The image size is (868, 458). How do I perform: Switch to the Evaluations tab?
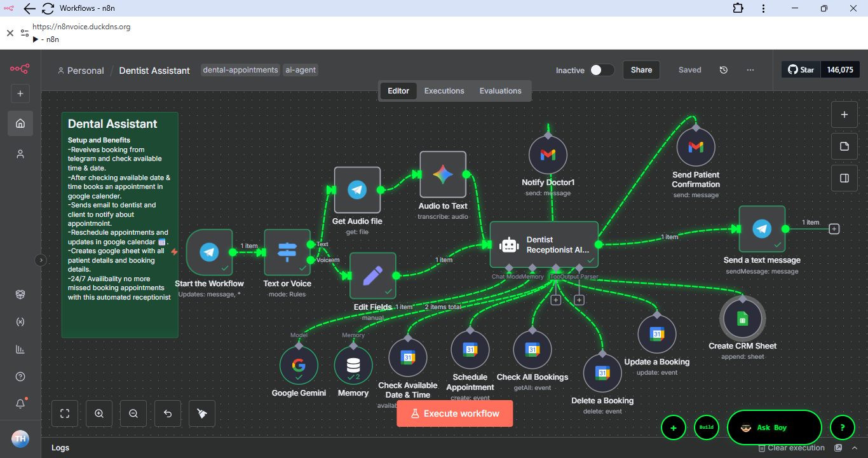pos(500,91)
